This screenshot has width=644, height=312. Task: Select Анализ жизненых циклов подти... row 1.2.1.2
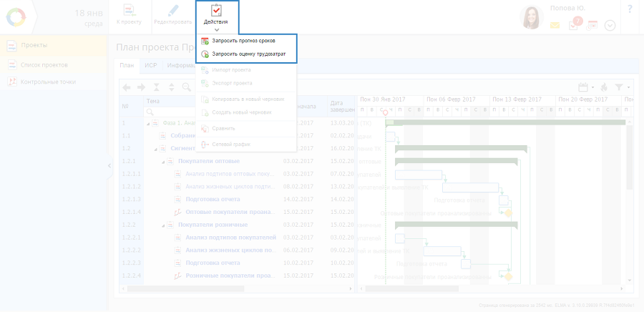click(237, 186)
